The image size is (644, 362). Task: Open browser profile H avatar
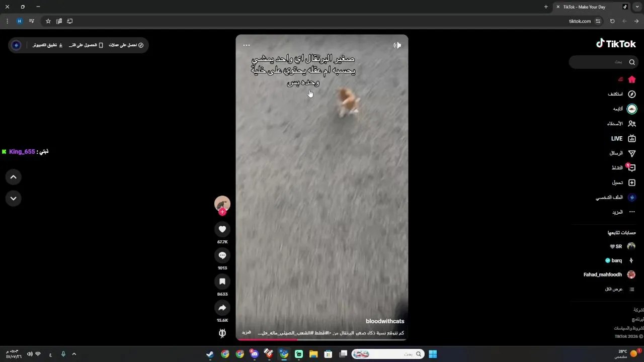point(20,21)
